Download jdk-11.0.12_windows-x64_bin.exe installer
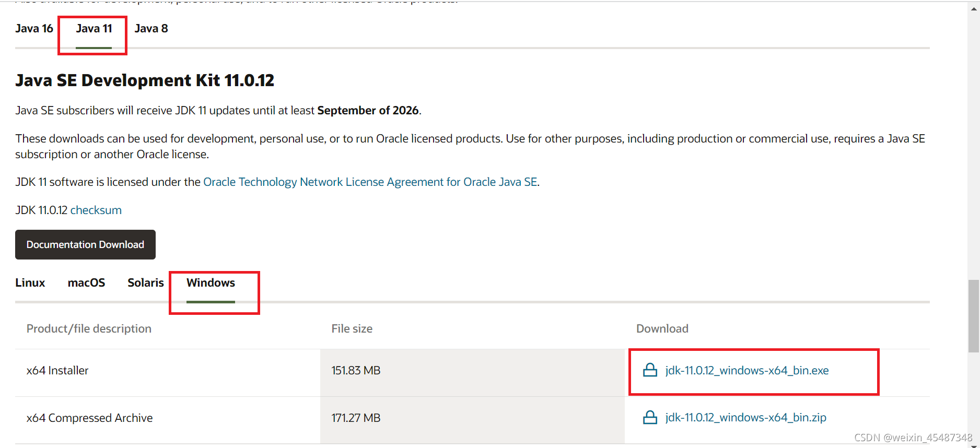The image size is (980, 448). click(747, 370)
